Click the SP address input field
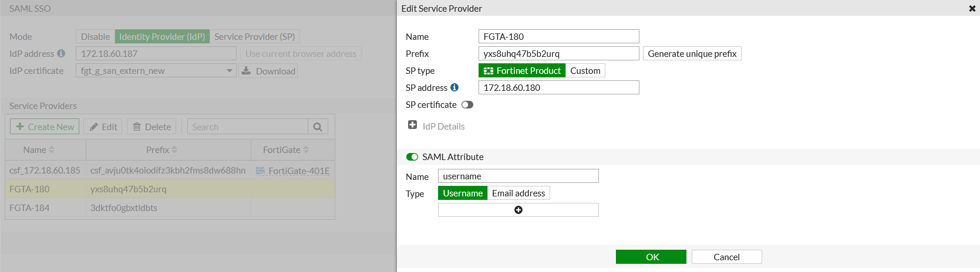This screenshot has height=272, width=980. point(558,88)
